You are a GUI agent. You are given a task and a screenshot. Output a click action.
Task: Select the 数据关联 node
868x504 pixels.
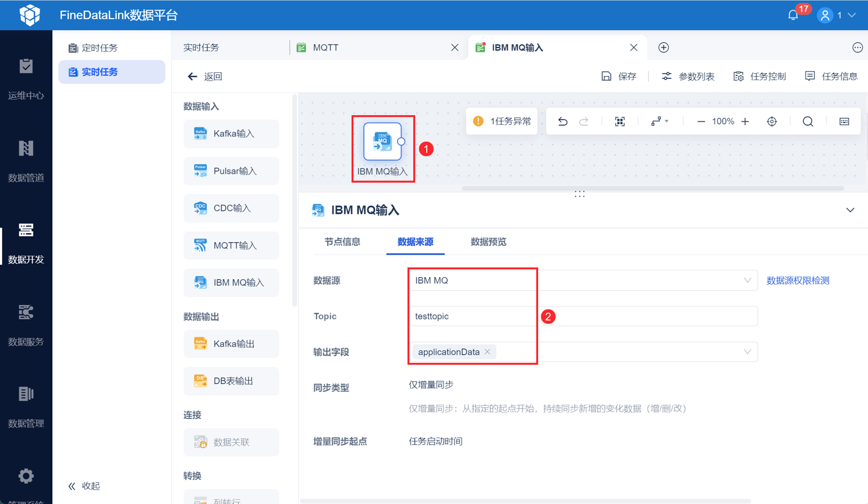click(231, 442)
